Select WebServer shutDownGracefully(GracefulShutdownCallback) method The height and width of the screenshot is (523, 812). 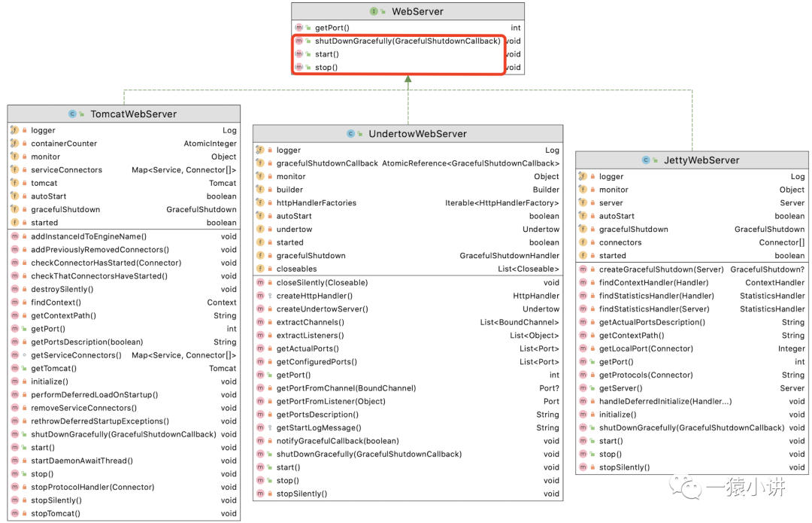tap(408, 41)
